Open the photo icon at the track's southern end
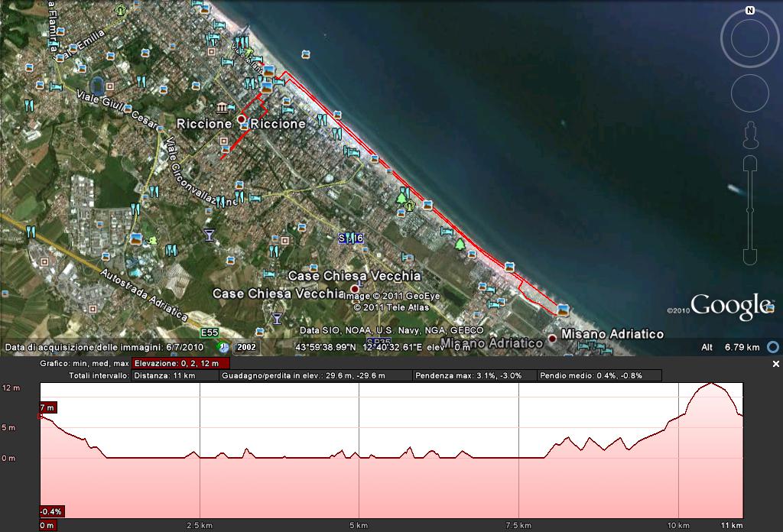This screenshot has height=532, width=783. coord(563,310)
